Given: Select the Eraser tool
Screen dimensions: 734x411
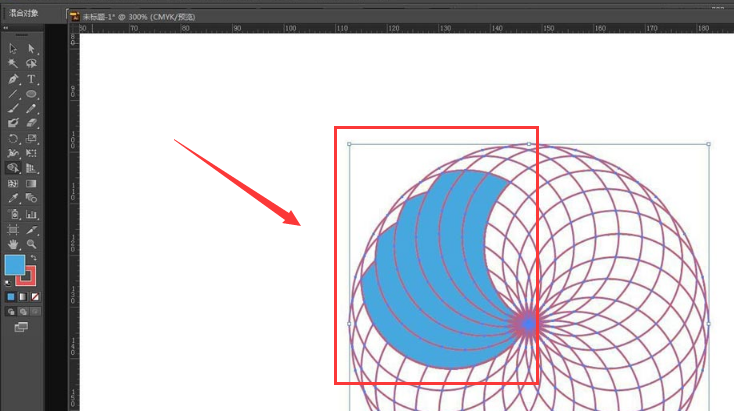Looking at the screenshot, I should pos(31,123).
